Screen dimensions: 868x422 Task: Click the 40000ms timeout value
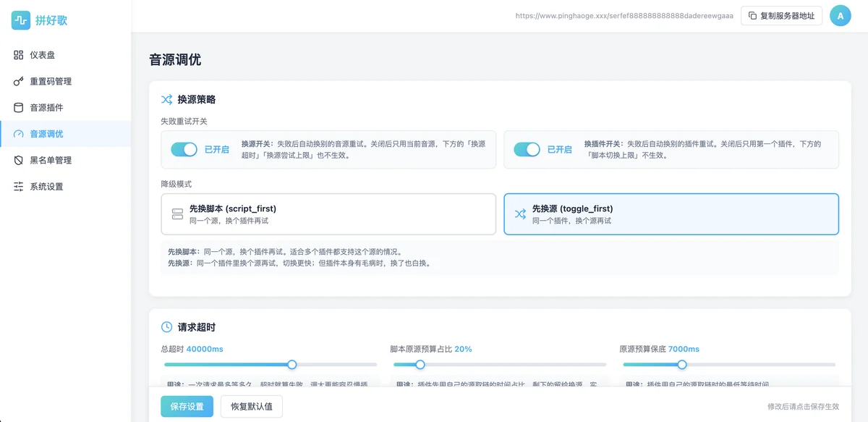click(205, 349)
